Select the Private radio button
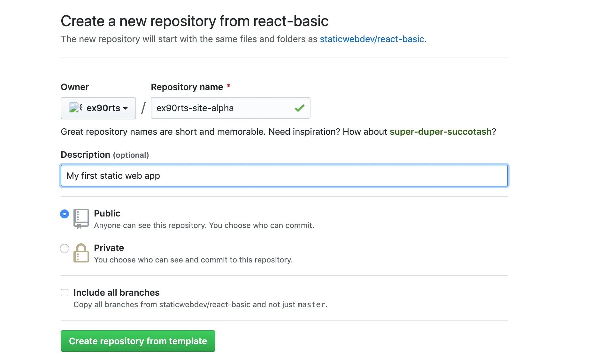The image size is (605, 364). coord(65,248)
